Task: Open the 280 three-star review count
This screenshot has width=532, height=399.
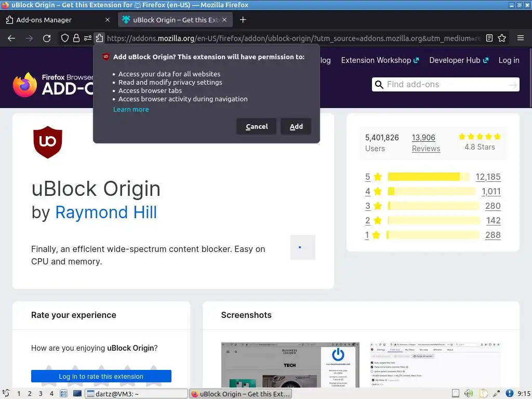Action: (493, 206)
